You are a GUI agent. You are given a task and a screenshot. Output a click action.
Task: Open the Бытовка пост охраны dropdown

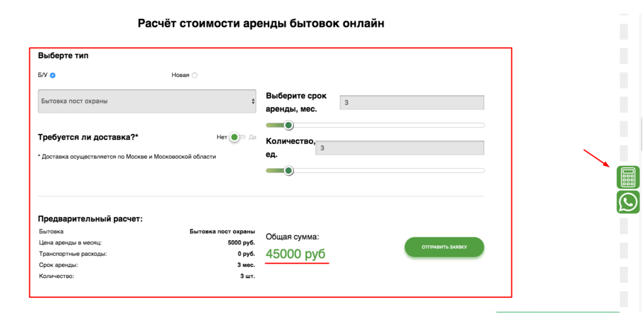pos(147,101)
